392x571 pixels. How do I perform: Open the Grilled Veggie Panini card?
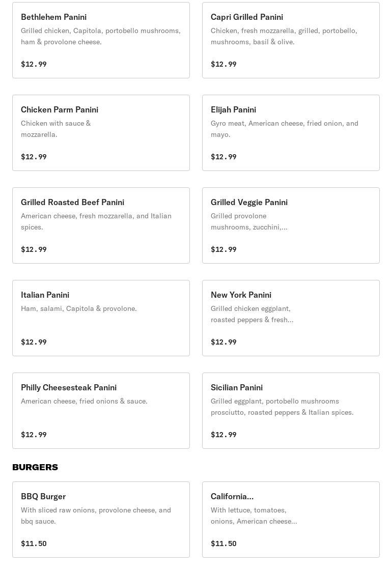point(291,225)
